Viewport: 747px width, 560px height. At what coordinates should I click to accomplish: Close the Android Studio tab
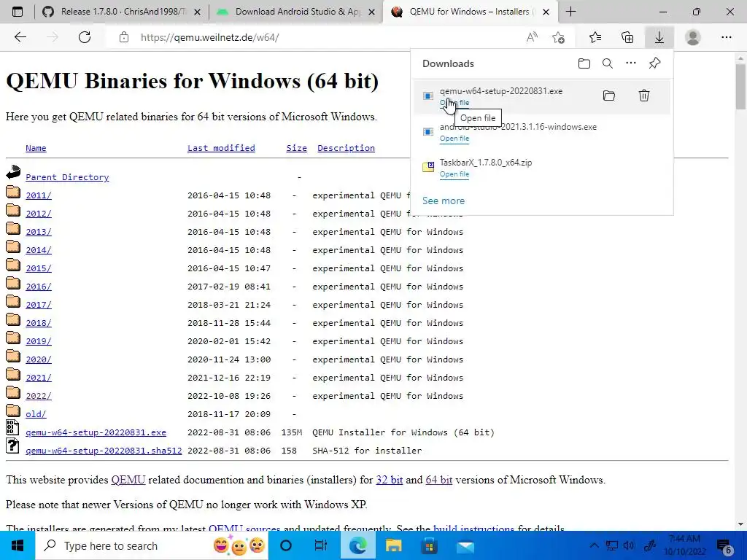(372, 12)
